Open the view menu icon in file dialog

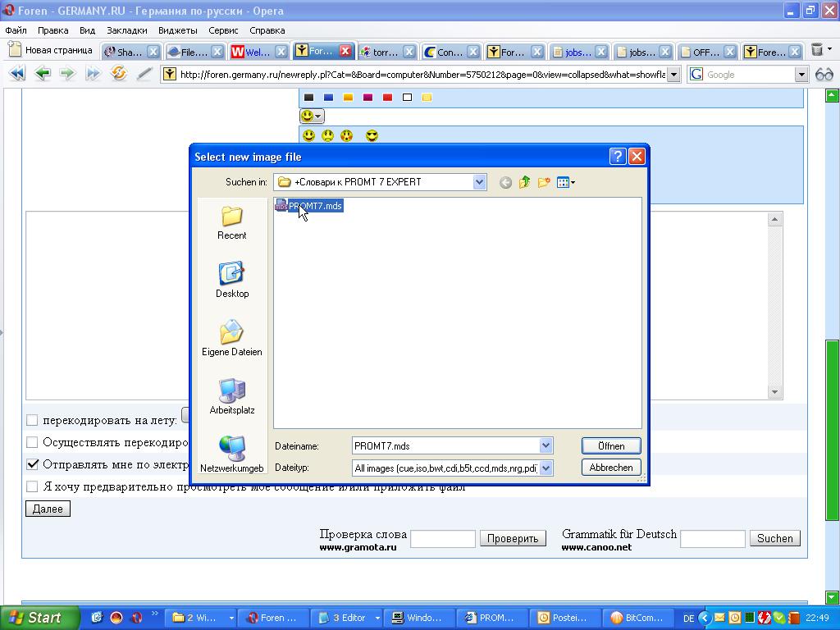tap(565, 183)
